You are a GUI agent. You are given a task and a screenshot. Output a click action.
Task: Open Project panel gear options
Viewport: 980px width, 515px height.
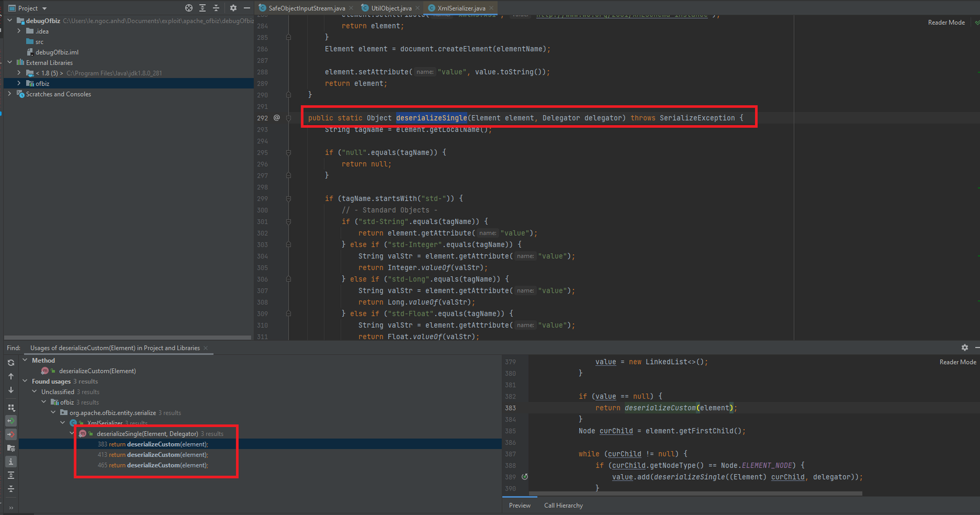point(233,8)
